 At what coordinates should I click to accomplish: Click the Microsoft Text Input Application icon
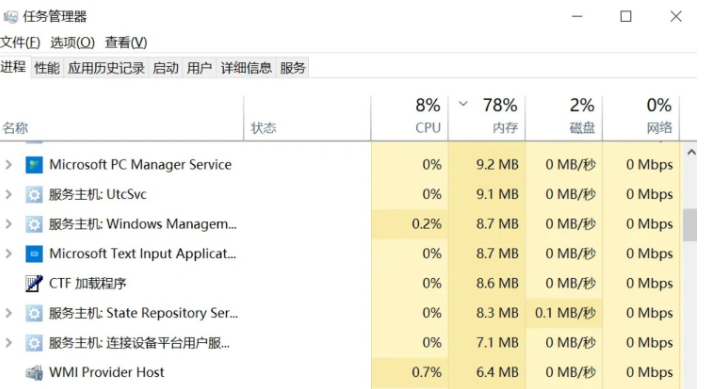click(34, 254)
